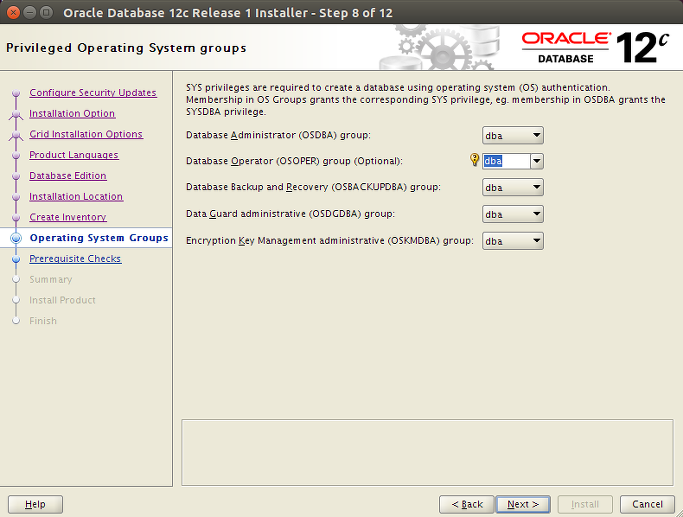Click the Database Administrator (OSDBA) group label
The width and height of the screenshot is (683, 517).
[x=278, y=135]
